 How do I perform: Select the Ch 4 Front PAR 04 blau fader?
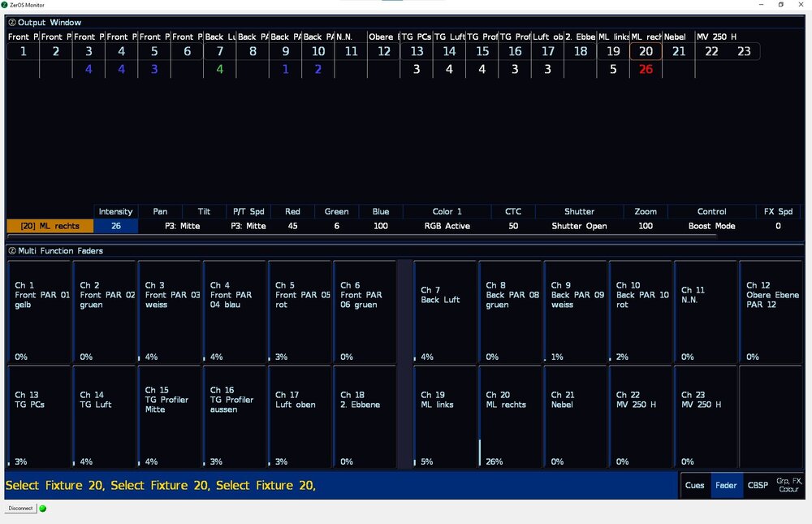pos(235,312)
